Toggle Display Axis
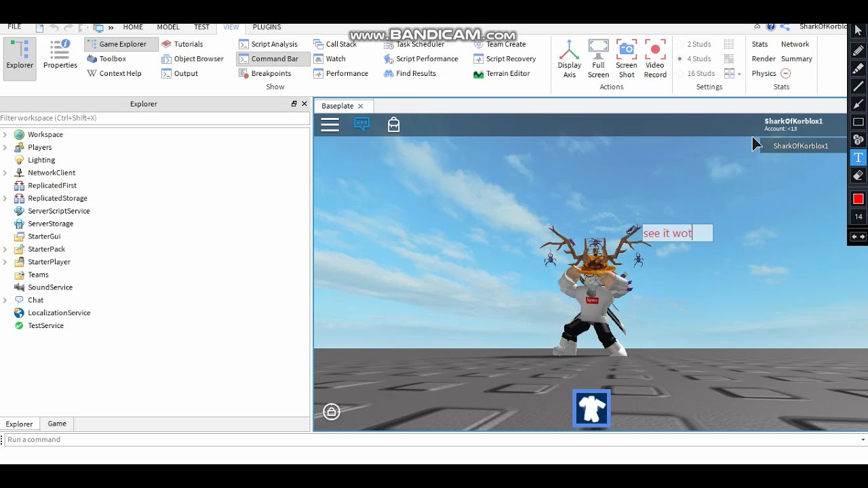The width and height of the screenshot is (868, 488). 569,59
